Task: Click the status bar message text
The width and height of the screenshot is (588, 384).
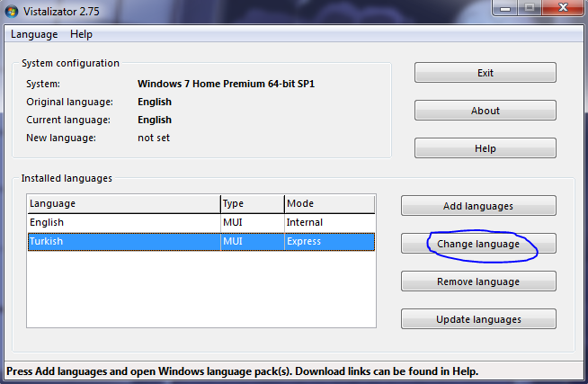Action: tap(243, 371)
